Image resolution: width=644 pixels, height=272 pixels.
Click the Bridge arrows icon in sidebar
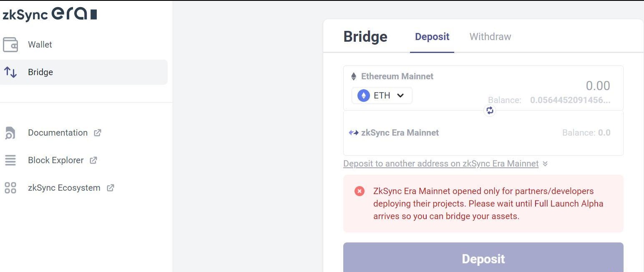[x=10, y=72]
